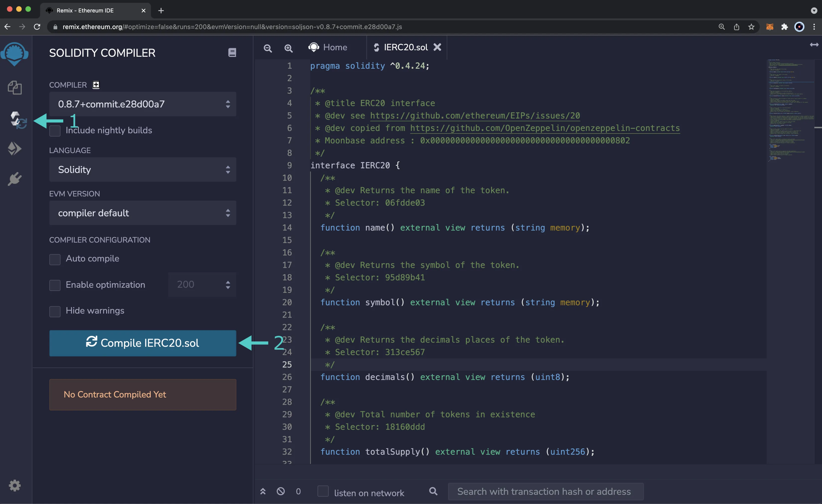Image resolution: width=822 pixels, height=504 pixels.
Task: Open the Language Solidity dropdown
Action: [x=143, y=169]
